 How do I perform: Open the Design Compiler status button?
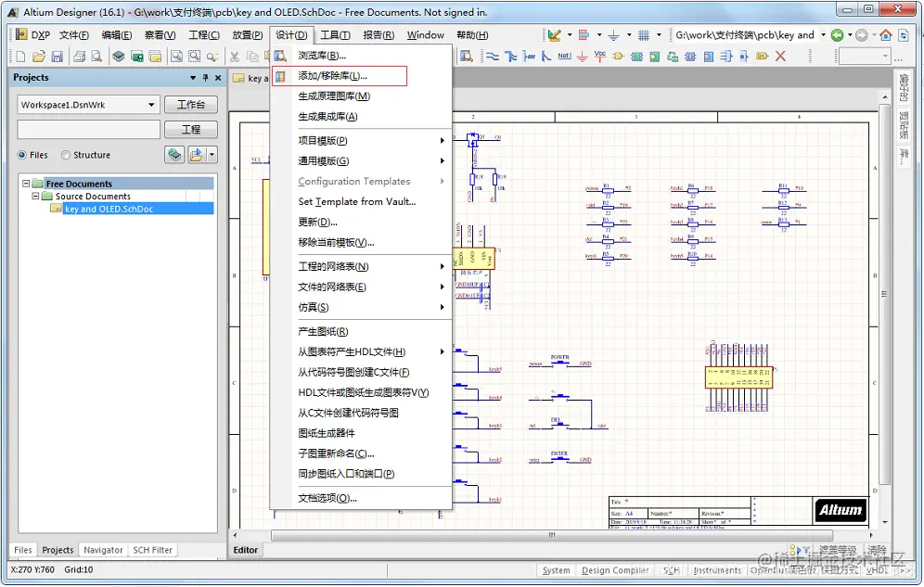coord(615,570)
